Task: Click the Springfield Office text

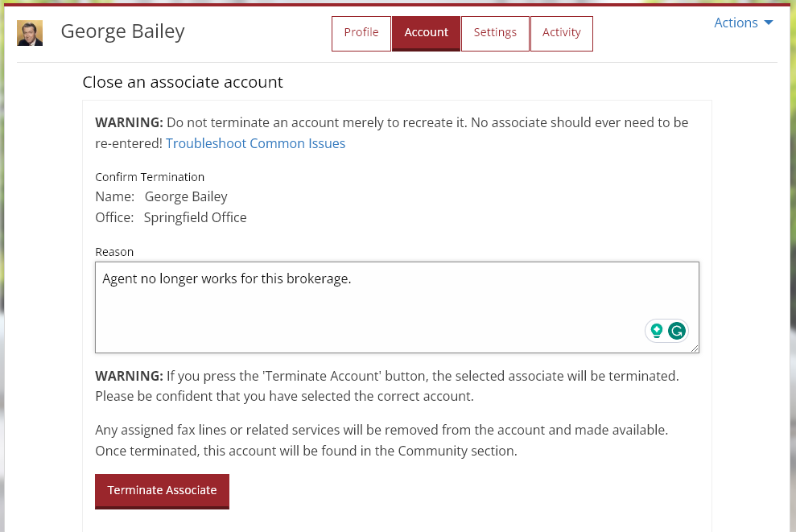Action: pyautogui.click(x=195, y=217)
